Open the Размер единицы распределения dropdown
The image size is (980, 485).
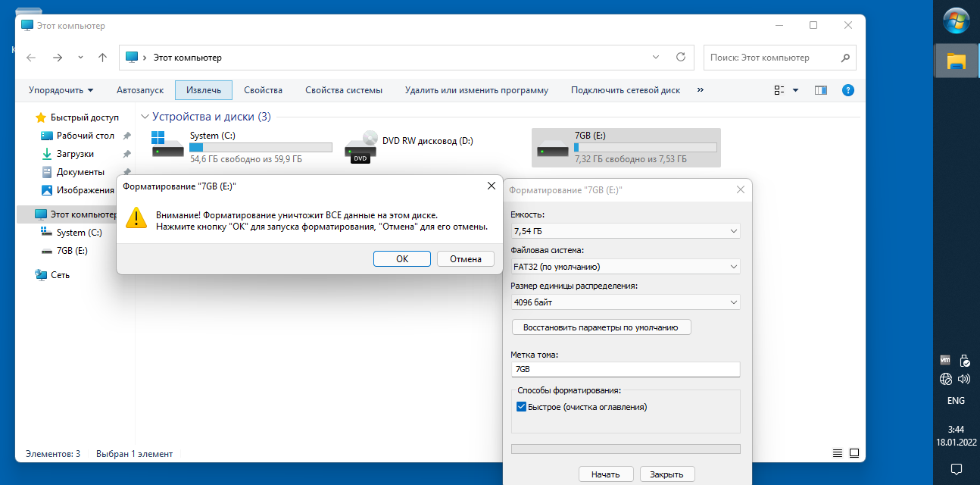coord(626,302)
